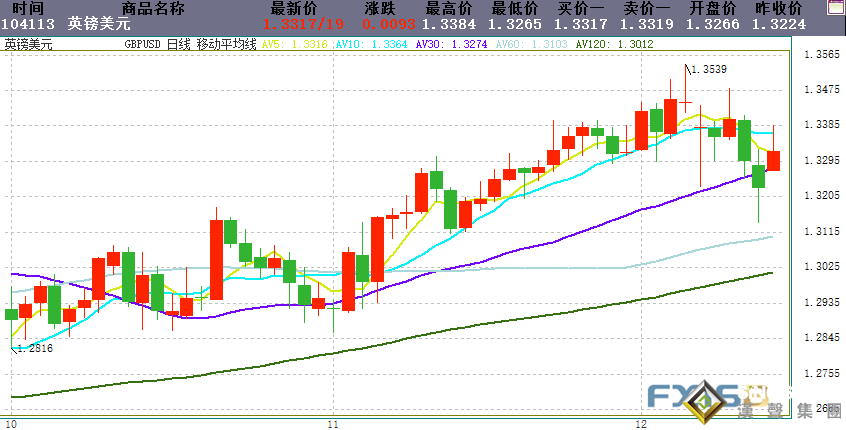Click the 1.3385 price axis label

coord(822,125)
